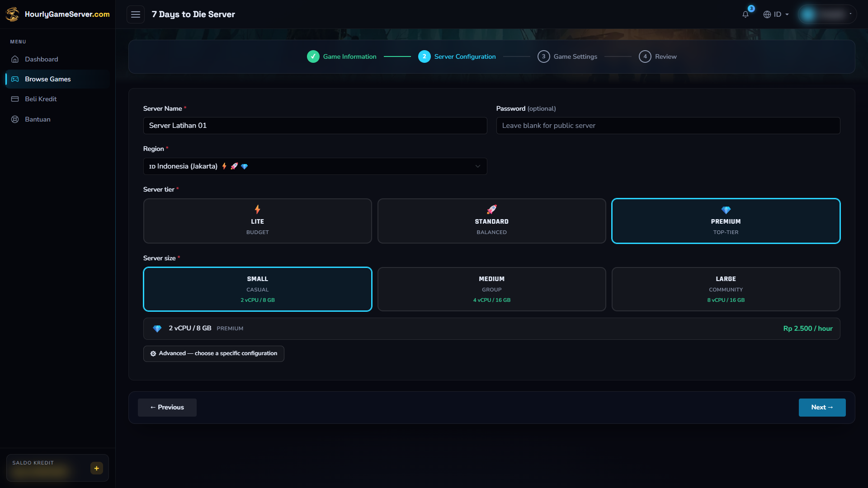This screenshot has width=868, height=488.
Task: Click the diamond icon in price summary
Action: tap(157, 328)
